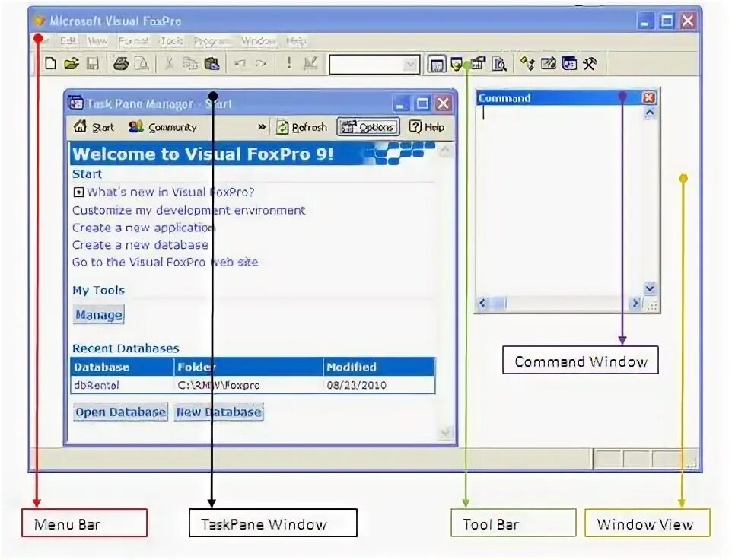Image resolution: width=732 pixels, height=560 pixels.
Task: Open the Format menu
Action: [133, 41]
